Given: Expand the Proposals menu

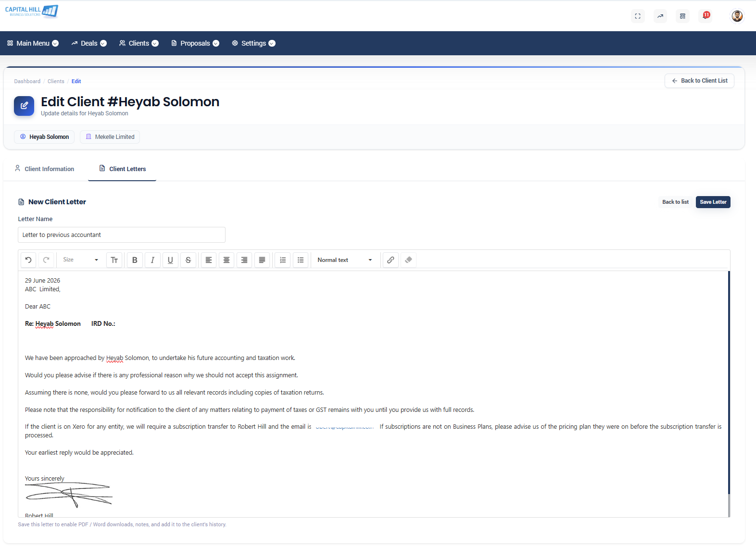Looking at the screenshot, I should [195, 43].
